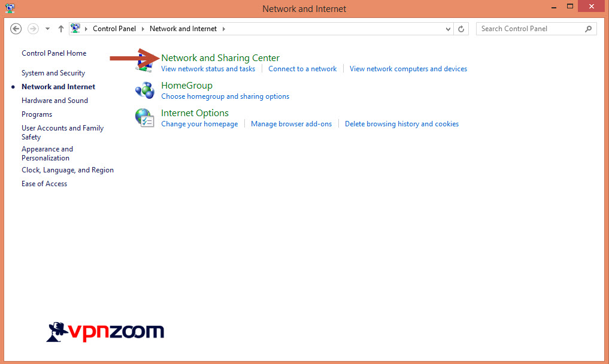The height and width of the screenshot is (364, 609).
Task: Focus the Search Control Panel field
Action: tap(537, 29)
